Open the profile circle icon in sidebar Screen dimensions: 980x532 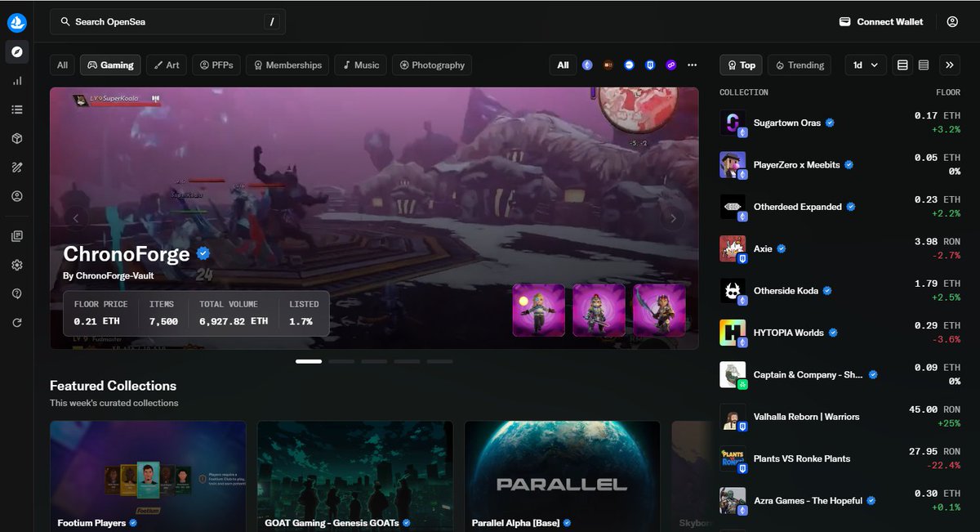click(x=17, y=196)
